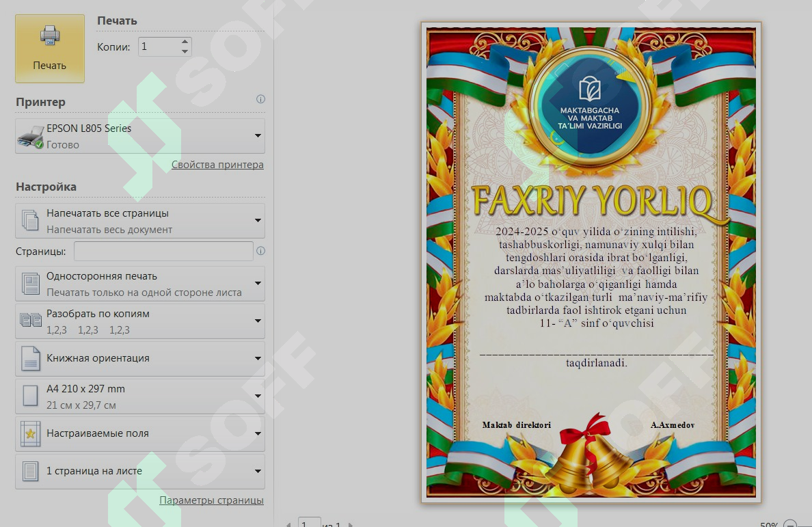The width and height of the screenshot is (812, 527).
Task: Click the custom margins star icon
Action: (x=30, y=433)
